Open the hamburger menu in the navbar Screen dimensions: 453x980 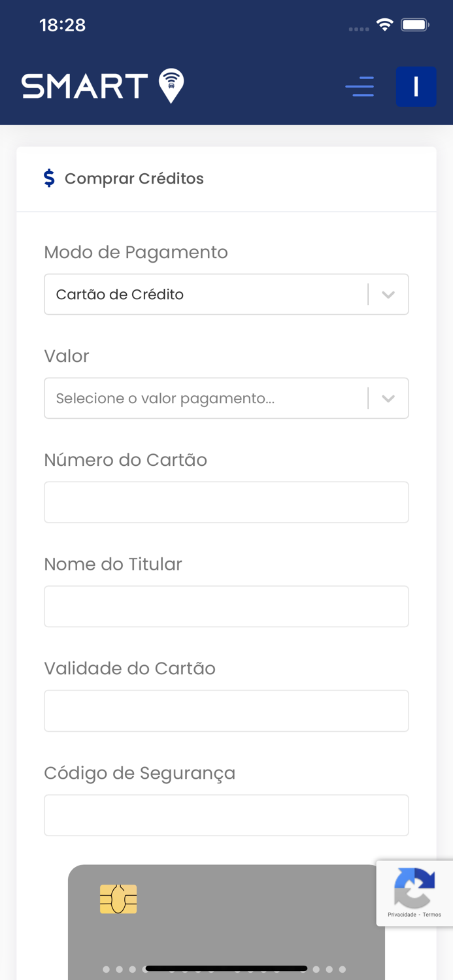pos(360,86)
